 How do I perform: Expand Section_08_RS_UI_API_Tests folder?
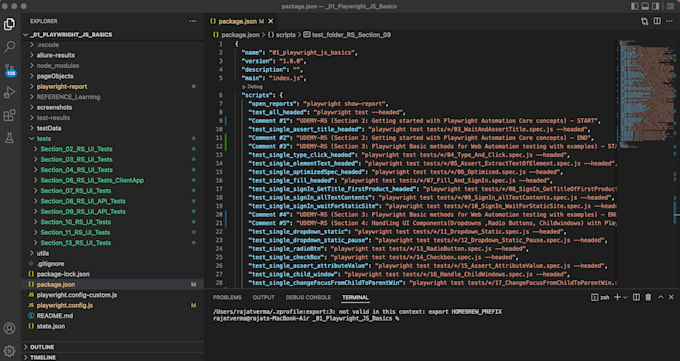click(83, 201)
